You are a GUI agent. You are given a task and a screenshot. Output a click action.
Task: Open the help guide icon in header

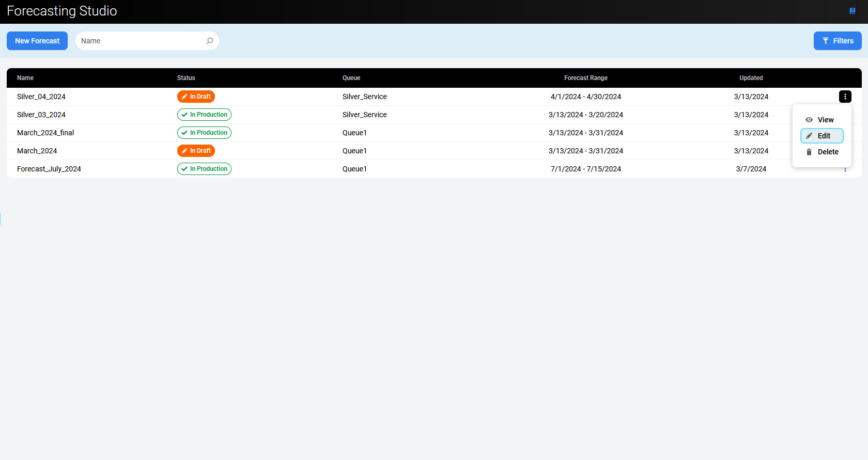point(852,11)
